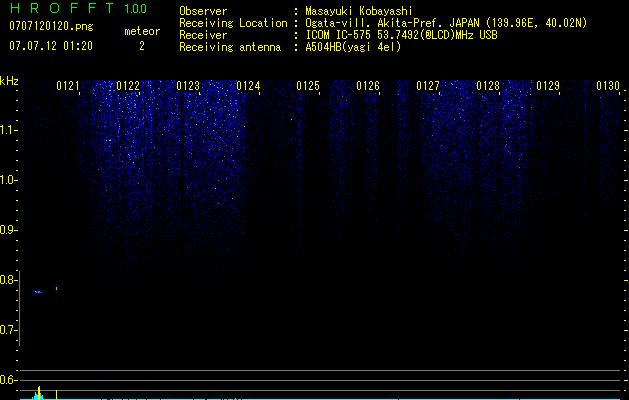Click time marker 0127

428,85
